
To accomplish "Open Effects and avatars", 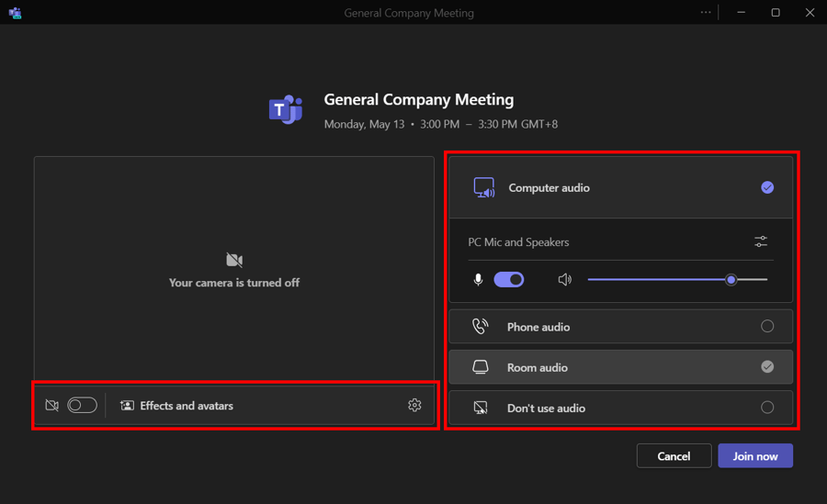I will point(176,406).
